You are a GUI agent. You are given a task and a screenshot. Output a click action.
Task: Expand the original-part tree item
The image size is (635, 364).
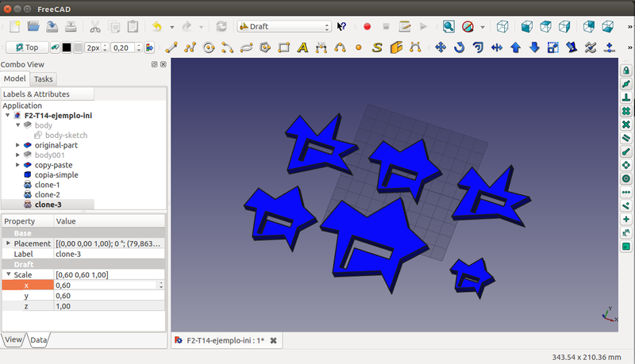tap(17, 145)
